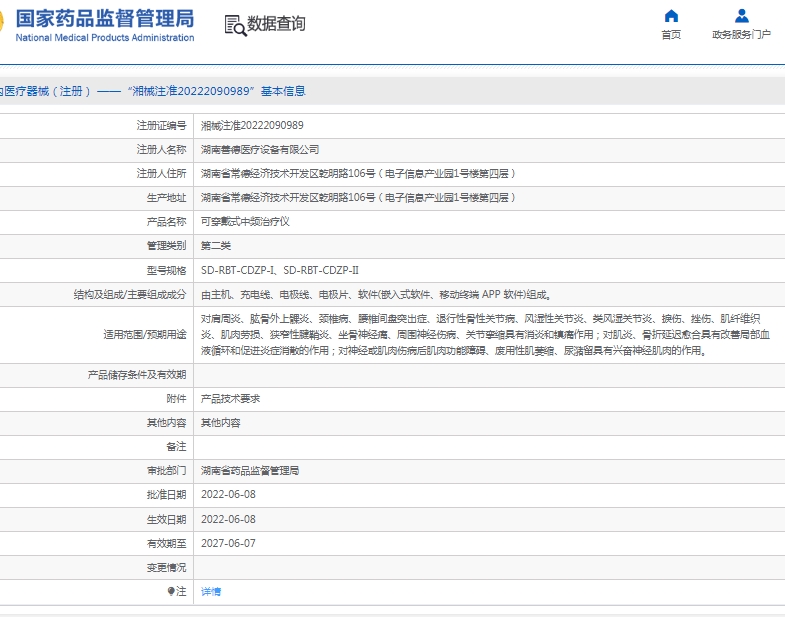Click National Medical Products Administration subtitle
The image size is (785, 617).
(x=105, y=38)
